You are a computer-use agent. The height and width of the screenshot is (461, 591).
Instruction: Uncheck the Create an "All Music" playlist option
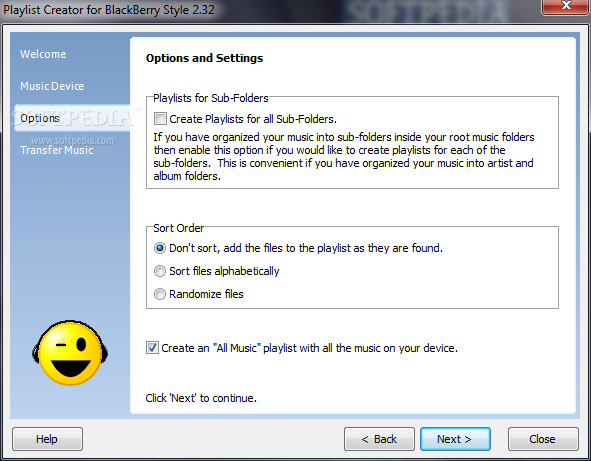[152, 348]
